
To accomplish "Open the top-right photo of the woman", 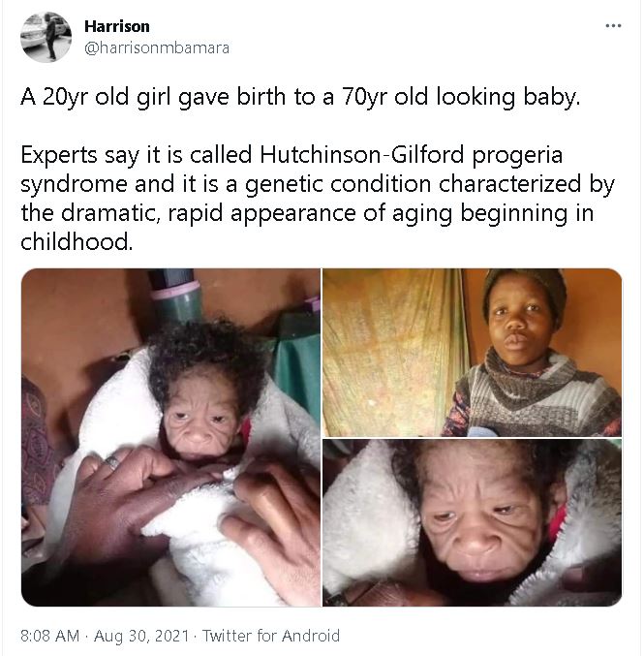I will click(473, 353).
